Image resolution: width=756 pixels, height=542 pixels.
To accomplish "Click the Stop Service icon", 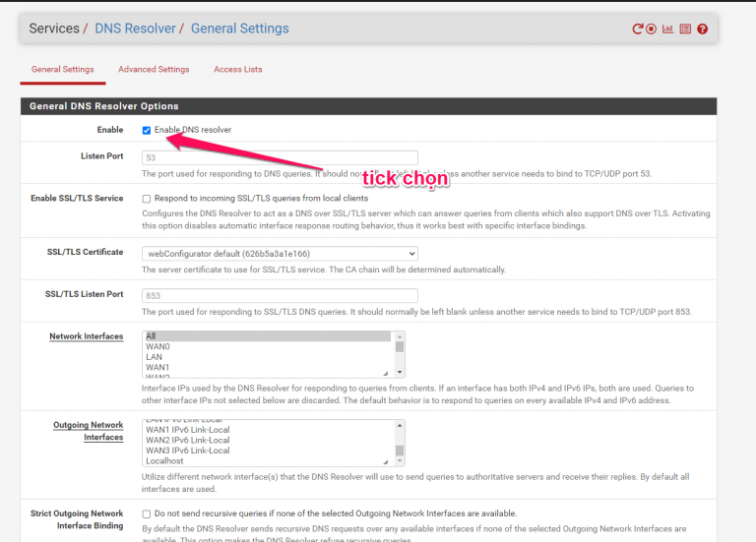I will pos(652,30).
